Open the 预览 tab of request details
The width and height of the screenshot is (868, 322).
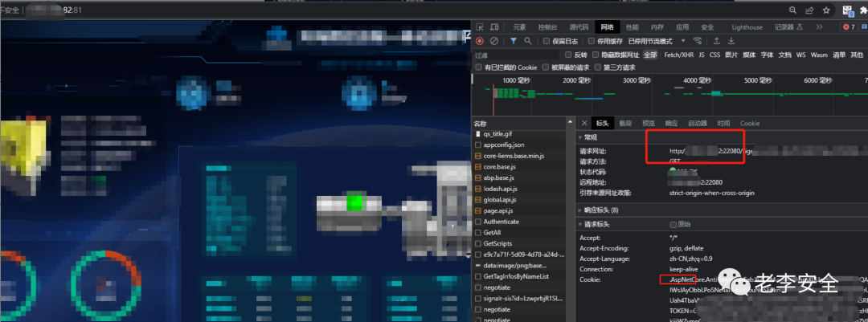648,123
